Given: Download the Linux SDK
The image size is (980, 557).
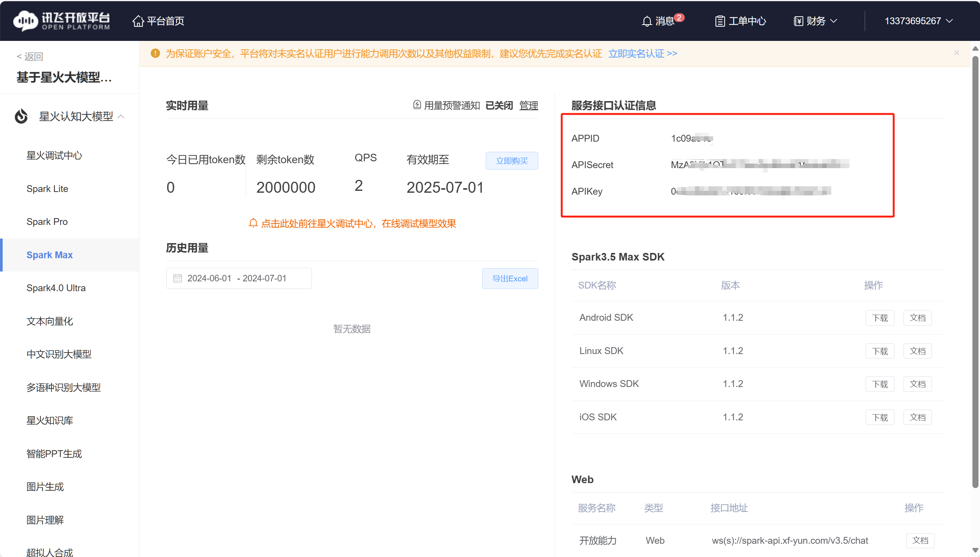Looking at the screenshot, I should (879, 351).
